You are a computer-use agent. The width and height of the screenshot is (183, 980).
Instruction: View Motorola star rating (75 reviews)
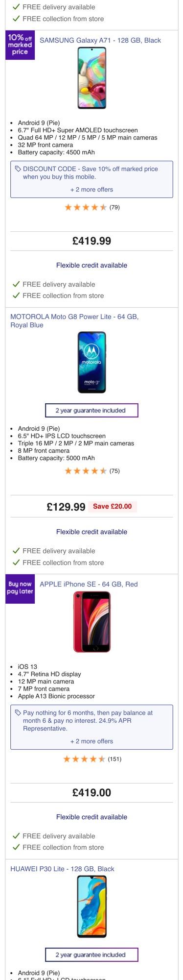click(x=91, y=471)
